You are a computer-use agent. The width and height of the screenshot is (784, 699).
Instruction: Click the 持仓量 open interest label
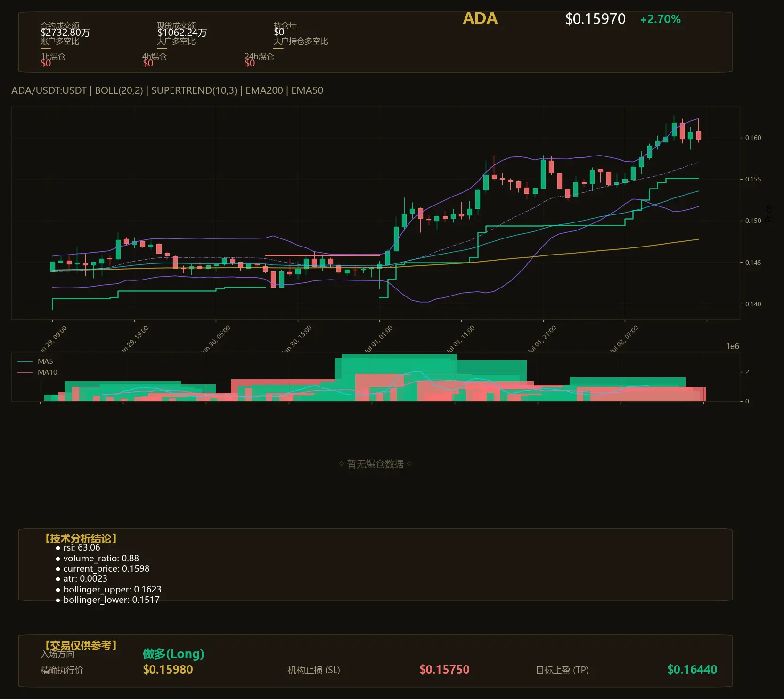tap(285, 25)
